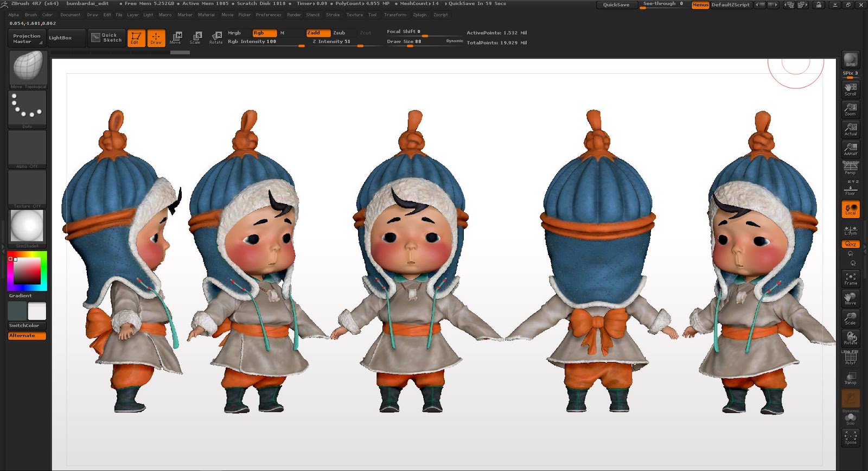The height and width of the screenshot is (471, 868).
Task: Open the Dots stroke picker
Action: click(x=27, y=110)
